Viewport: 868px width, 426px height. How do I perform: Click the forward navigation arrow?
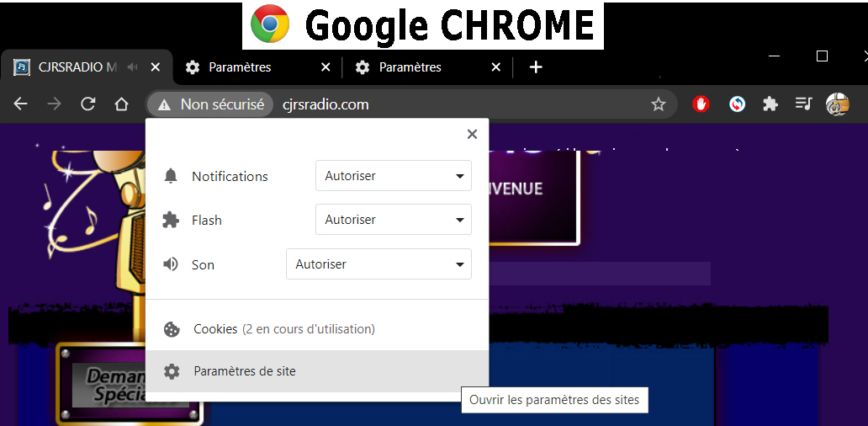pyautogui.click(x=54, y=104)
